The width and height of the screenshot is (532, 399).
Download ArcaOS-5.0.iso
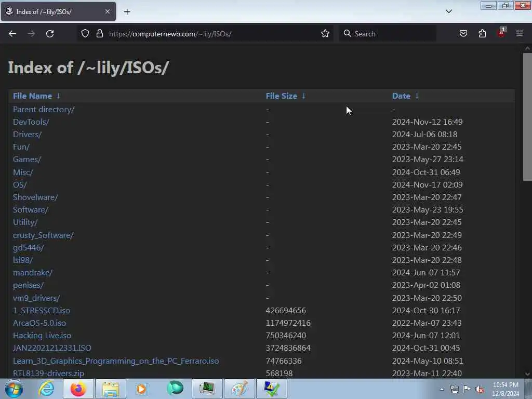pos(39,323)
